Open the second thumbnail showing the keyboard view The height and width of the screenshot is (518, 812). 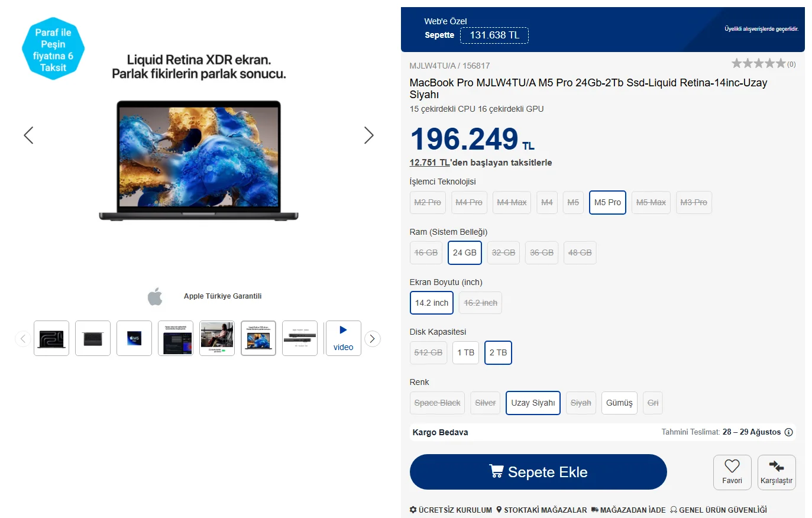click(93, 338)
